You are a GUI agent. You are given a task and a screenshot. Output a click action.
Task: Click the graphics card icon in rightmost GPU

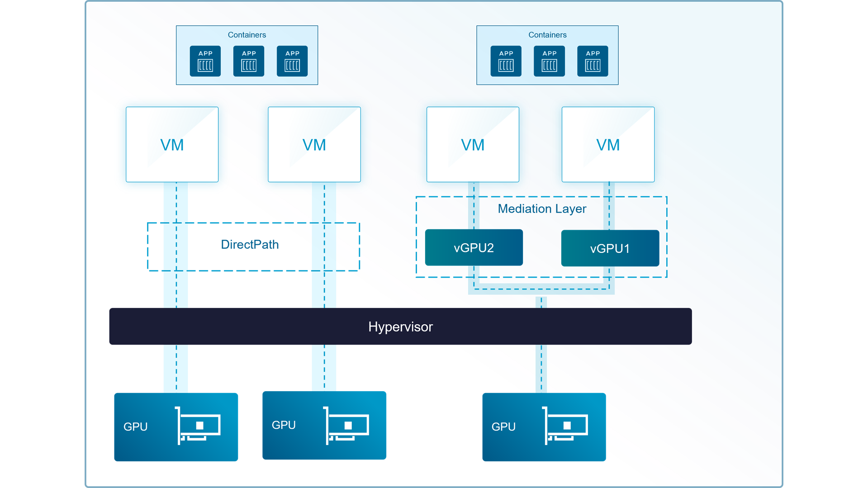coord(565,426)
